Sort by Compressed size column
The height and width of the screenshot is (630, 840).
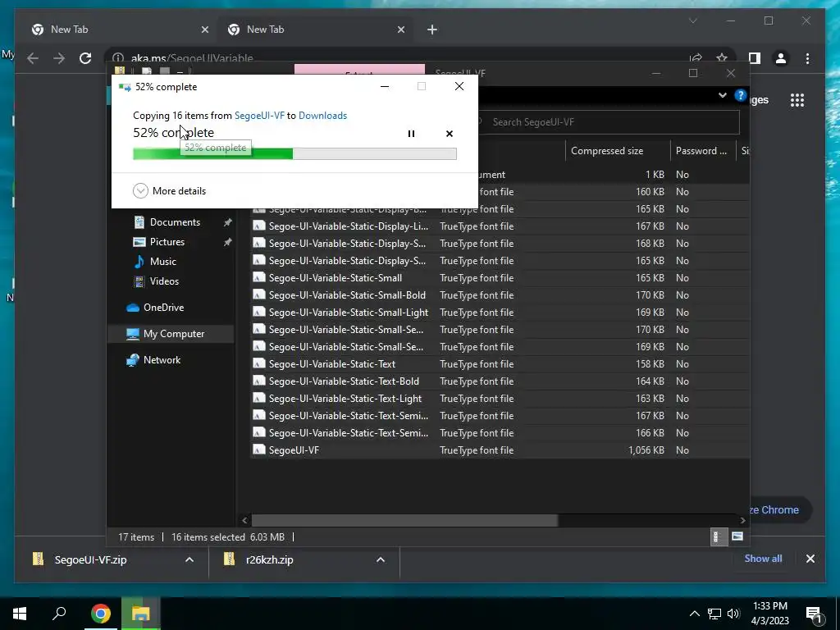[x=617, y=151]
